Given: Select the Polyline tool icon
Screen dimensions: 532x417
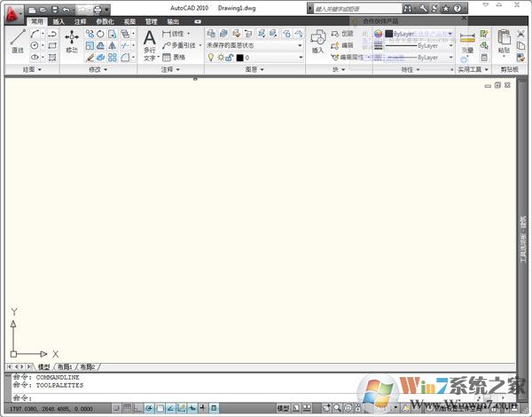Looking at the screenshot, I should tap(52, 34).
